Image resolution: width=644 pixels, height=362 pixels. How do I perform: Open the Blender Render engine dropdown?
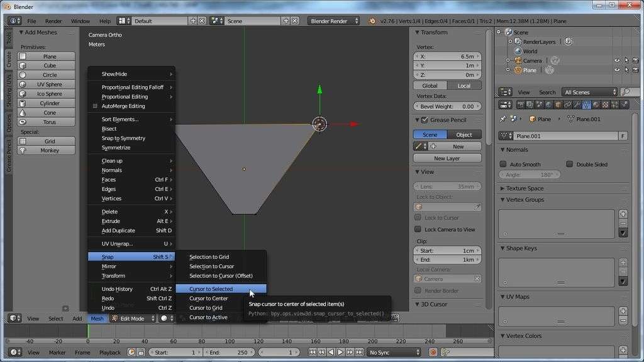point(333,21)
